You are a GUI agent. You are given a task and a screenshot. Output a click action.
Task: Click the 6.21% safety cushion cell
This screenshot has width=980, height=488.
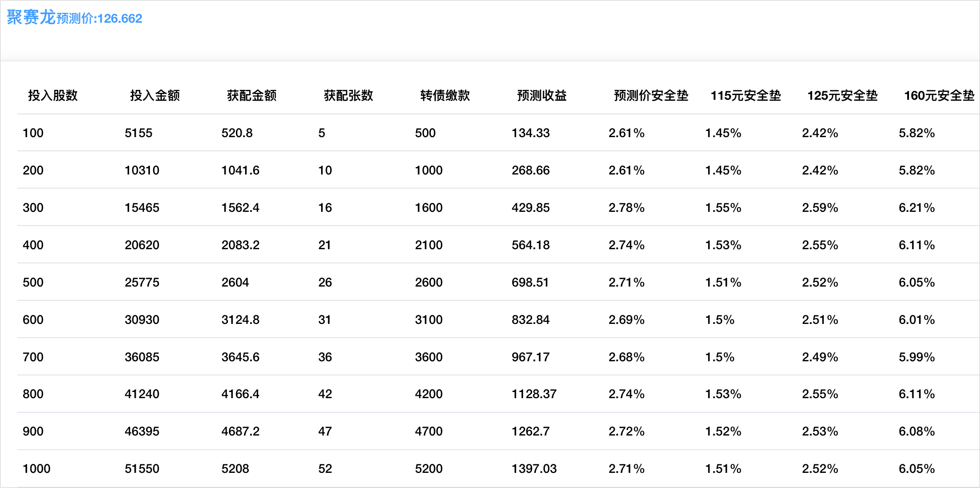point(917,208)
